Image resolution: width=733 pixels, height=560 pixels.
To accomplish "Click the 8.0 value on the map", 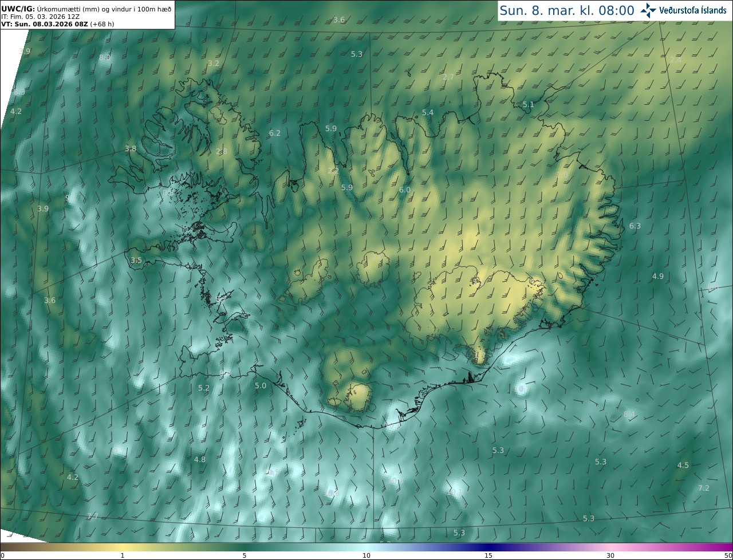I will point(105,58).
